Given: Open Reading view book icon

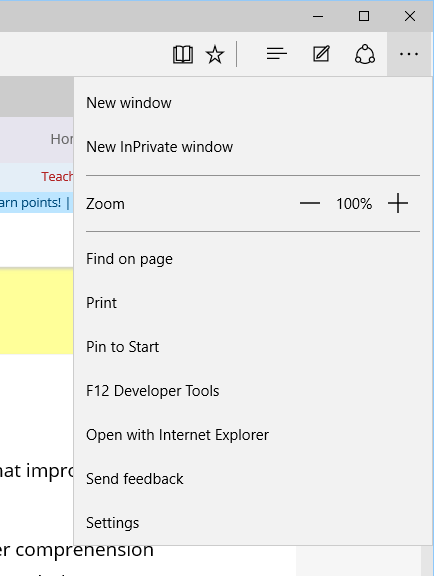Looking at the screenshot, I should (183, 54).
